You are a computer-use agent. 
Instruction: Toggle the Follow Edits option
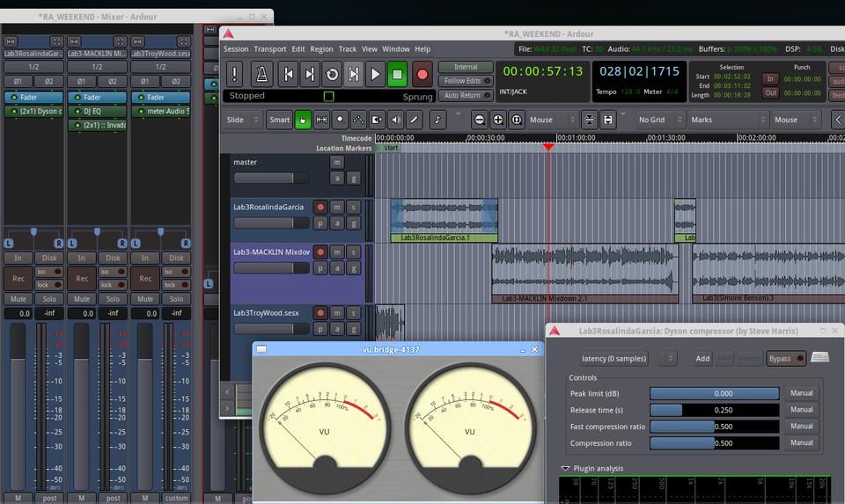[x=466, y=81]
